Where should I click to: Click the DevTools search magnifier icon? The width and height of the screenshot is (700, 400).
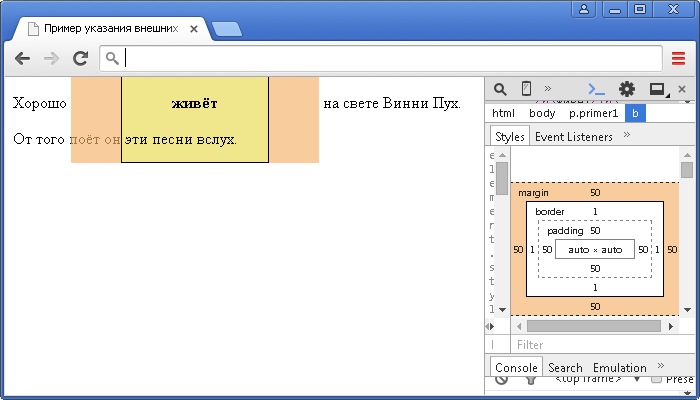pyautogui.click(x=500, y=89)
